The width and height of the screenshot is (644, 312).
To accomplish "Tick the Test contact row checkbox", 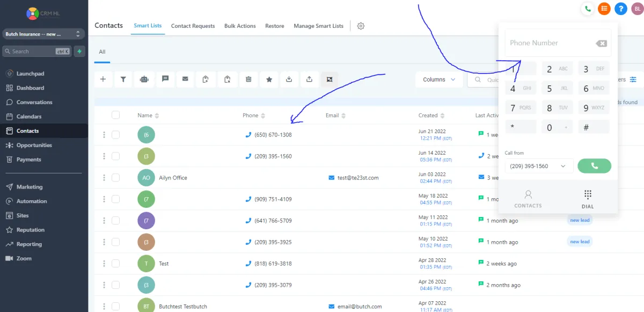I will 115,264.
